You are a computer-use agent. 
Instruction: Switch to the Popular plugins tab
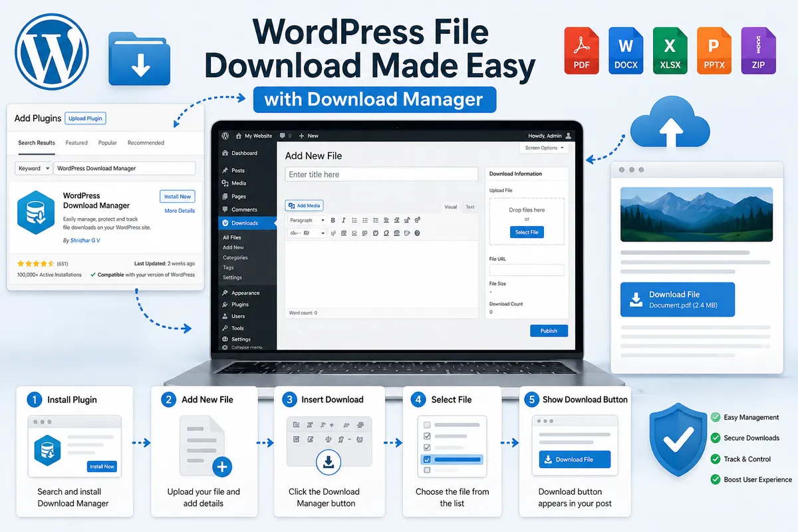coord(108,142)
